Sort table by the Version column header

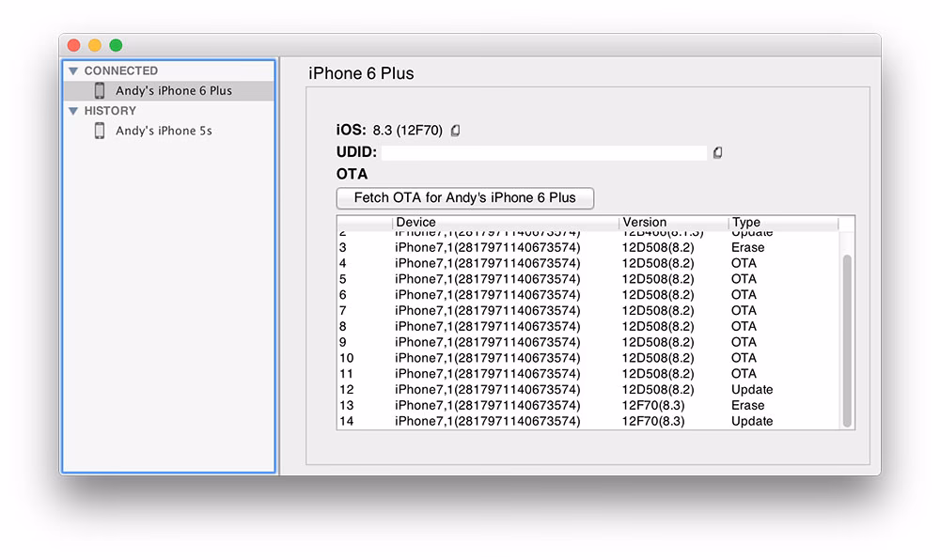coord(673,223)
